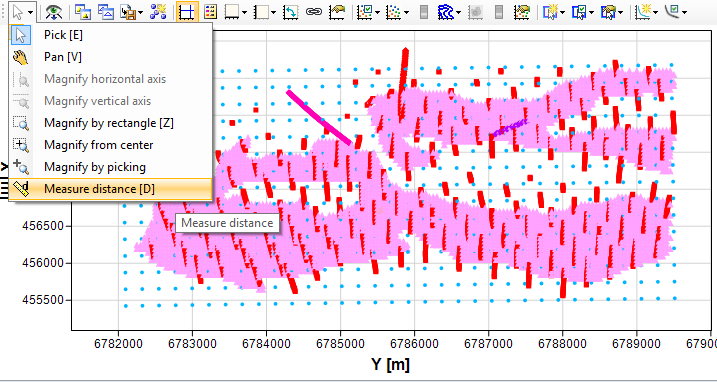Click the 455500 vertical axis label
This screenshot has width=717, height=382.
(43, 301)
